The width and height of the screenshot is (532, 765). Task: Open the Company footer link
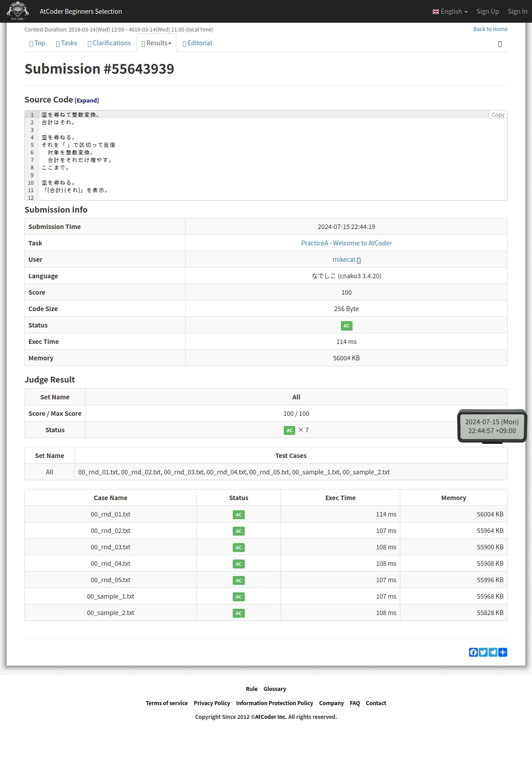click(x=331, y=703)
